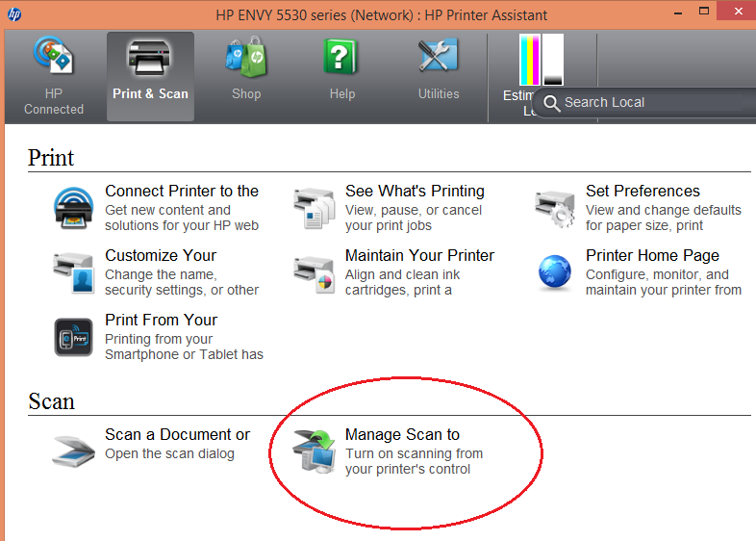Switch to the Help tab label
The image size is (756, 541).
pyautogui.click(x=342, y=93)
